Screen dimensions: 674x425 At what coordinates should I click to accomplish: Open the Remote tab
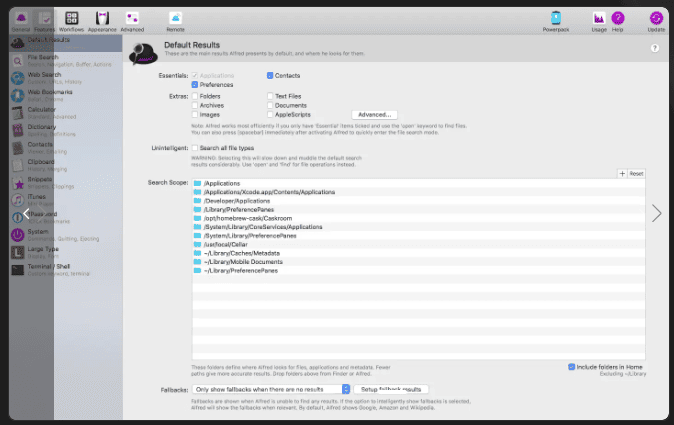point(175,21)
